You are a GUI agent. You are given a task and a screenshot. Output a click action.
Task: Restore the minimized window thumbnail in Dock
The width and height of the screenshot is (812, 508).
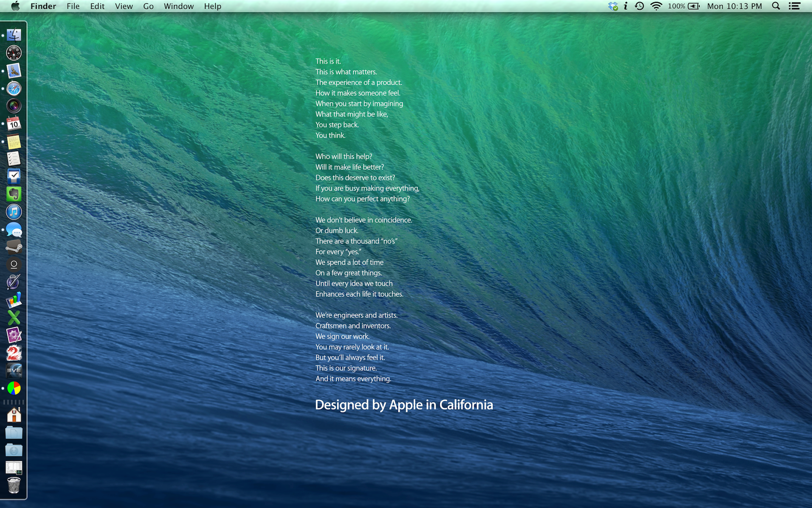tap(14, 468)
